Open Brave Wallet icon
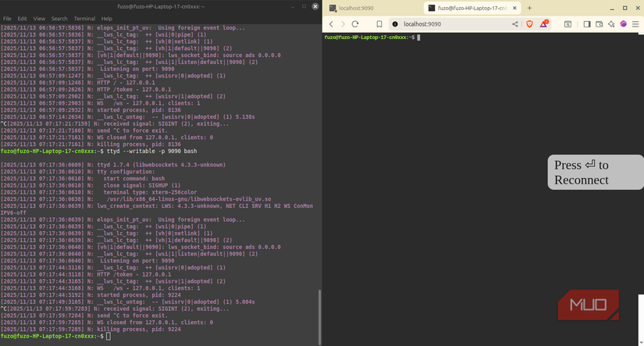644x346 pixels. [600, 24]
